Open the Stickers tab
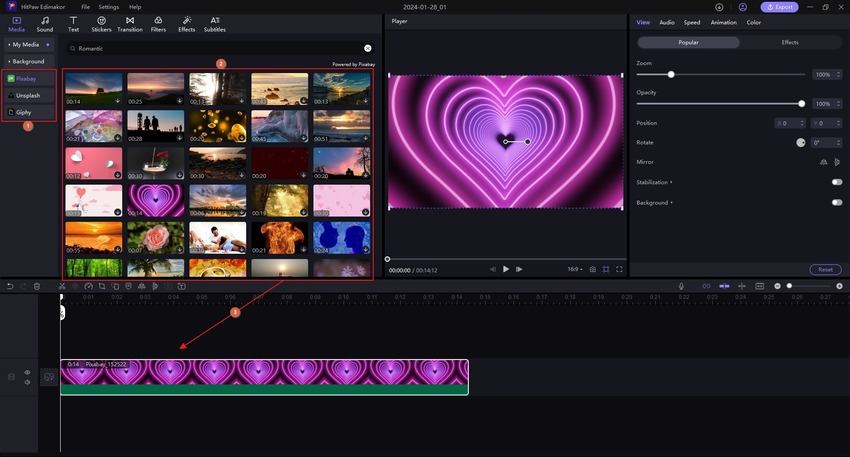 pyautogui.click(x=101, y=24)
